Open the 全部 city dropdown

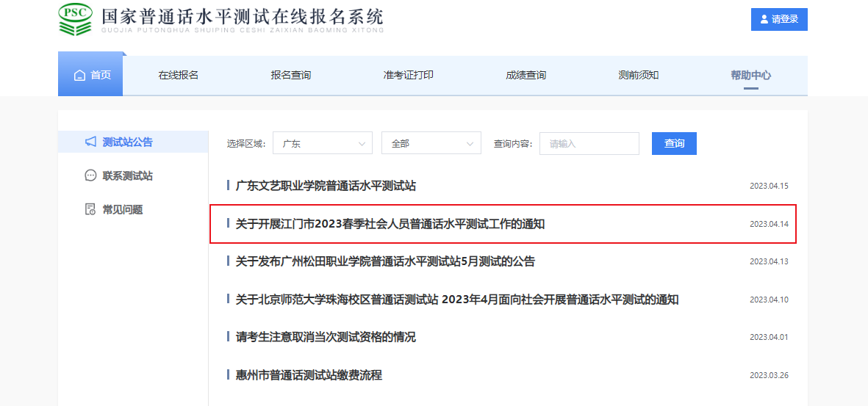click(x=431, y=144)
